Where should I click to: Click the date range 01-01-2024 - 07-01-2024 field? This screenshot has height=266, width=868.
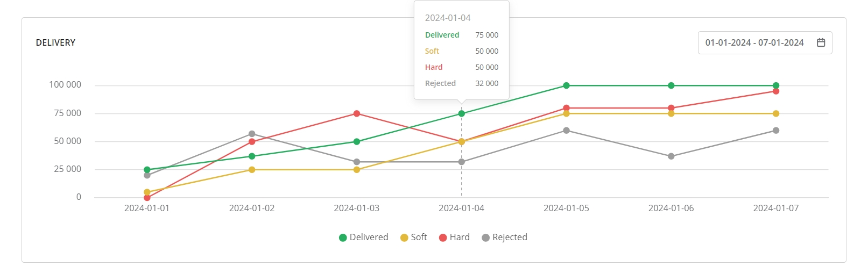click(754, 43)
